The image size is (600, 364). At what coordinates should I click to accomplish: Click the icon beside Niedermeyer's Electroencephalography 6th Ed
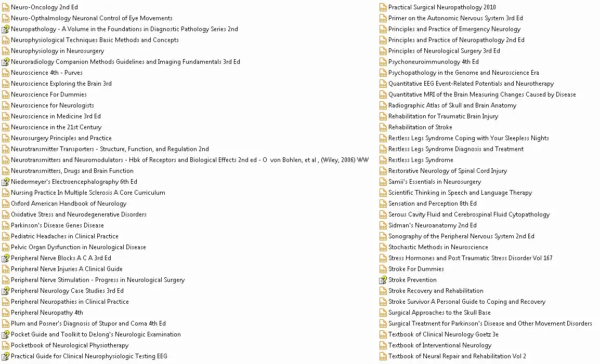[x=5, y=182]
